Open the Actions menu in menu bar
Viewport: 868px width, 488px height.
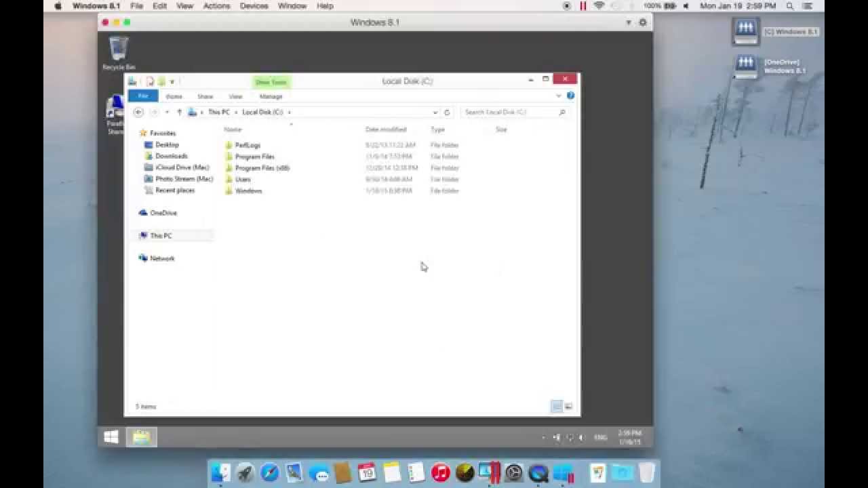(x=216, y=5)
